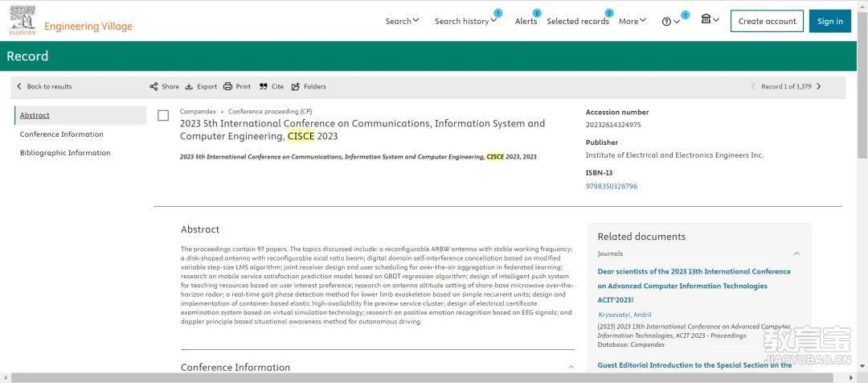Click the Record 1 of 3,379 text
Viewport: 868px width, 383px height.
click(786, 86)
